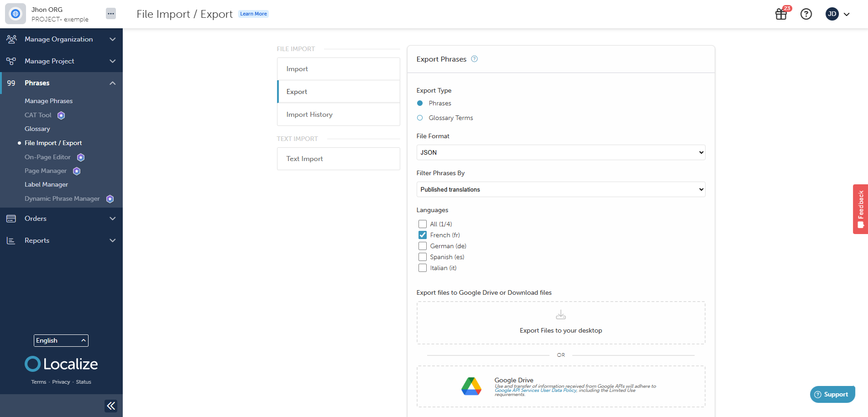868x417 pixels.
Task: Click the Learn More button
Action: click(x=253, y=14)
